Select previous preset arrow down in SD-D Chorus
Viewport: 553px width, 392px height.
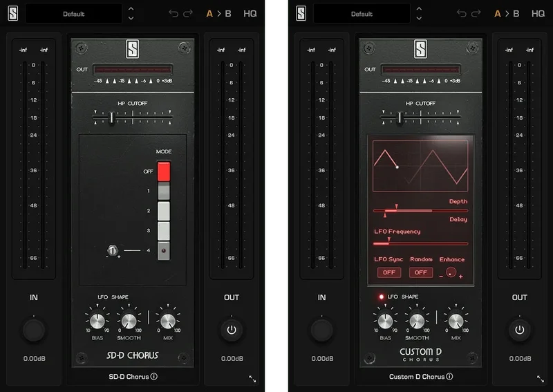coord(131,18)
